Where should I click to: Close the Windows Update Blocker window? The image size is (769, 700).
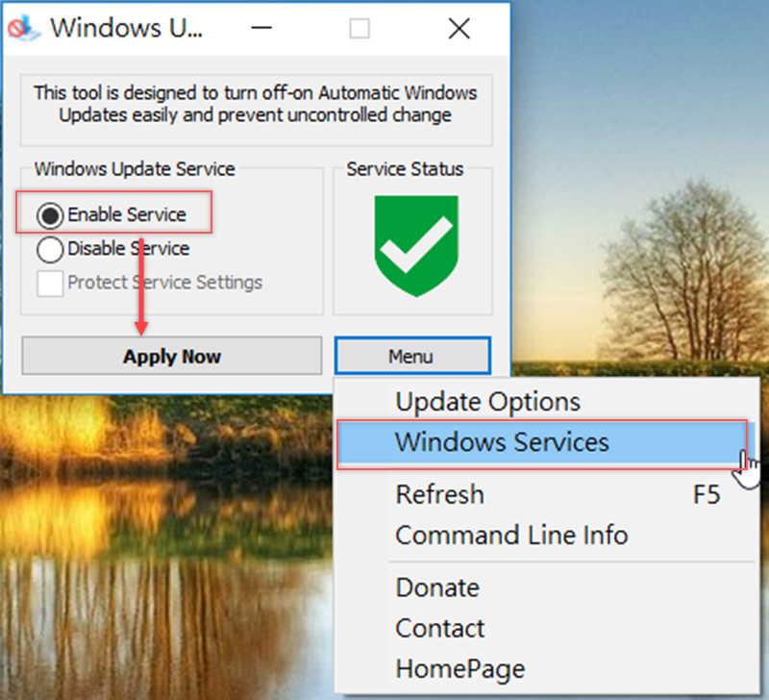pyautogui.click(x=459, y=28)
